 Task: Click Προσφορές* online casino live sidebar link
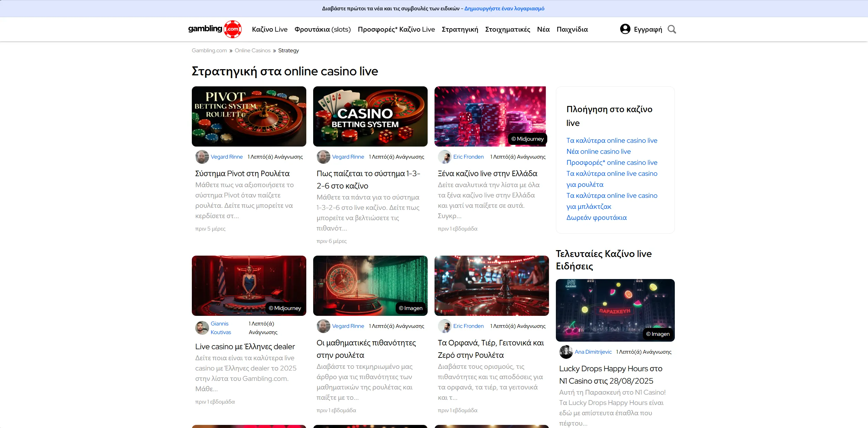pyautogui.click(x=612, y=162)
